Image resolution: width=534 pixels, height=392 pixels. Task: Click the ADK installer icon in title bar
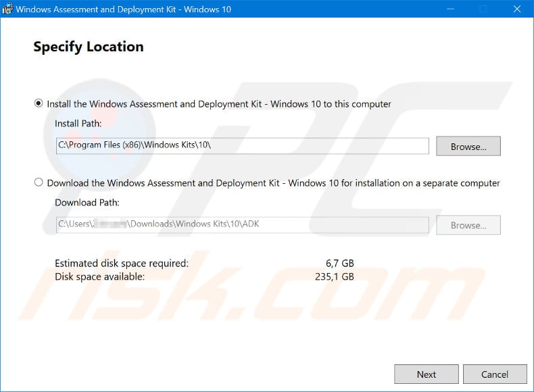pos(7,9)
